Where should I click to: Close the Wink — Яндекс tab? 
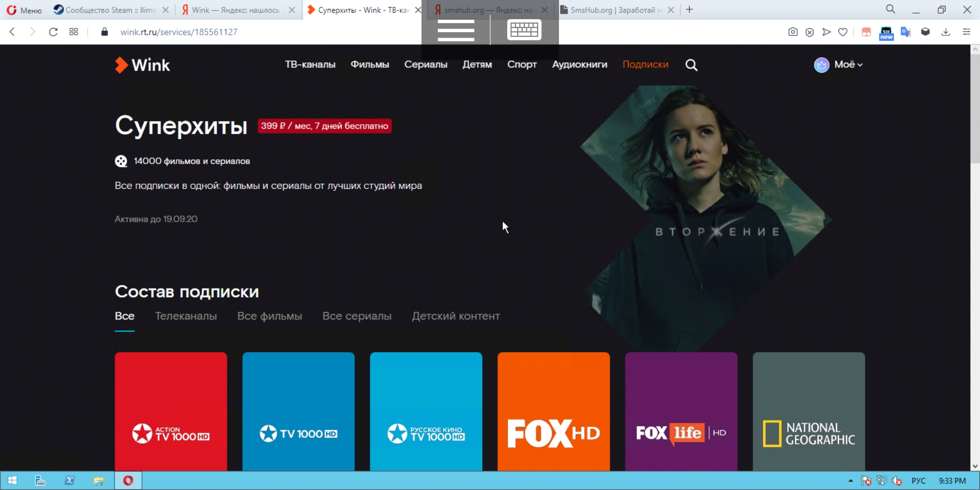pos(292,10)
